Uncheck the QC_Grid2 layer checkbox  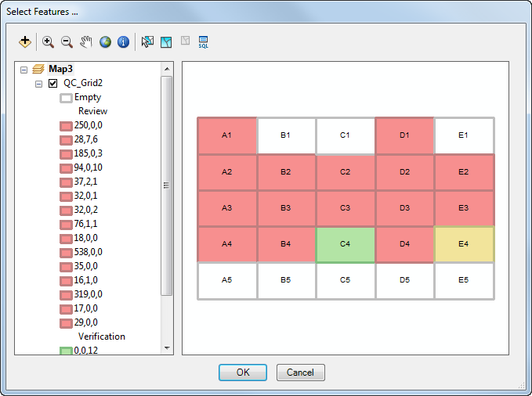(x=53, y=84)
